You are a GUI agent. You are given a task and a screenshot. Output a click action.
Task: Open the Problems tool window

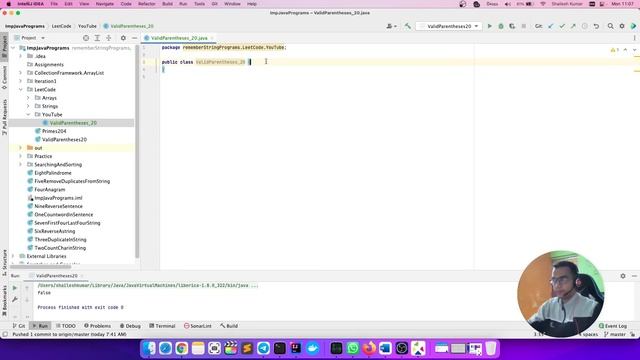[97, 326]
